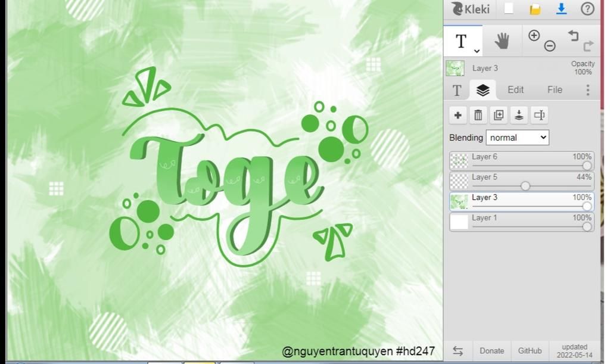
Task: Open the help question mark icon
Action: pyautogui.click(x=587, y=8)
